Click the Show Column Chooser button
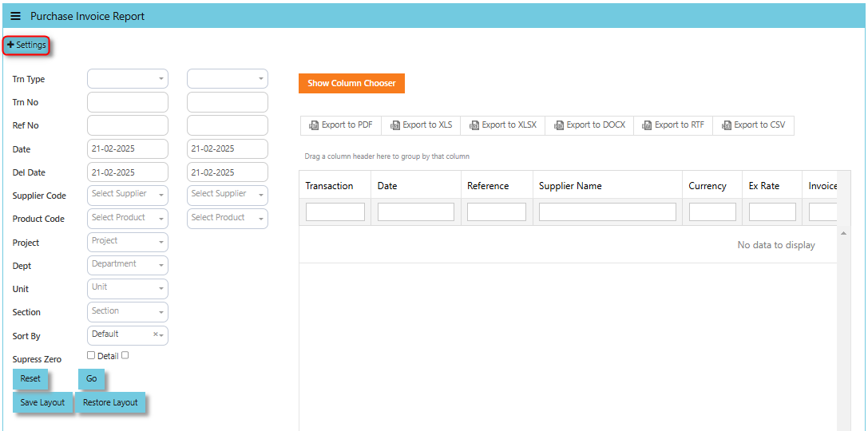Image resolution: width=868 pixels, height=431 pixels. 351,84
